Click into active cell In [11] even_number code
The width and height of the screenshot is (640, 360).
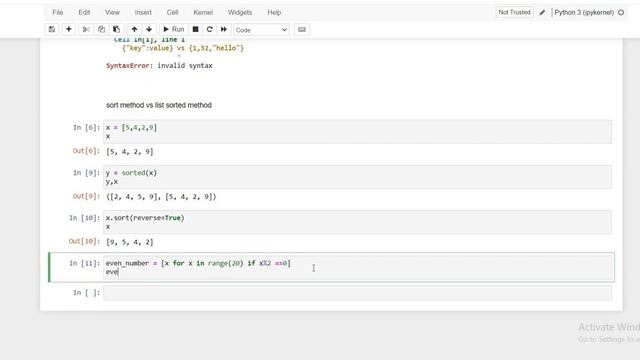click(357, 267)
